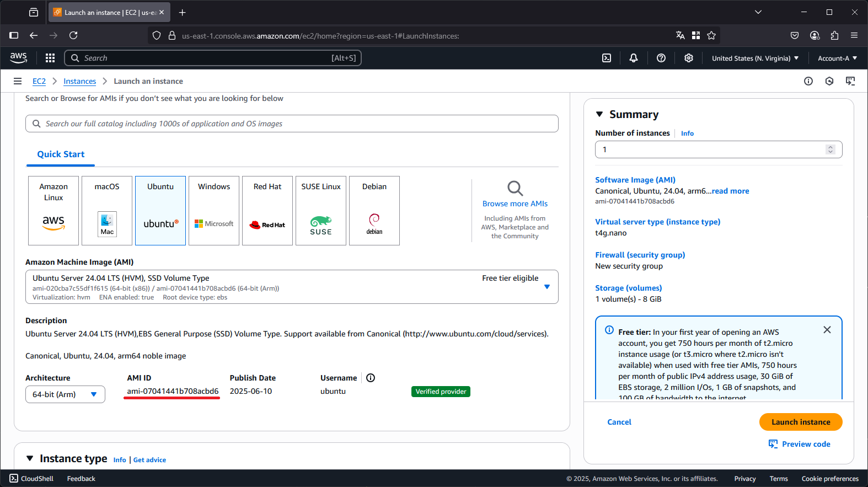Open Virtual server type (instance type) link
This screenshot has height=487, width=868.
658,222
